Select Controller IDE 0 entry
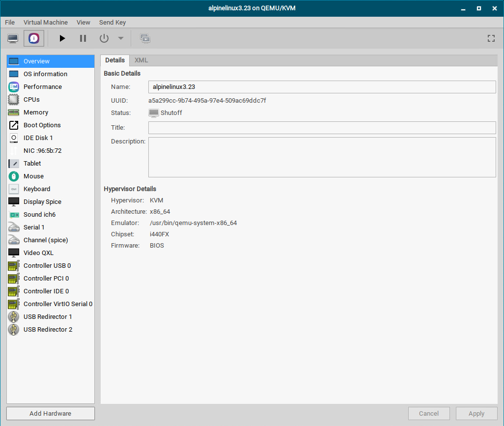The width and height of the screenshot is (504, 426). pyautogui.click(x=51, y=291)
